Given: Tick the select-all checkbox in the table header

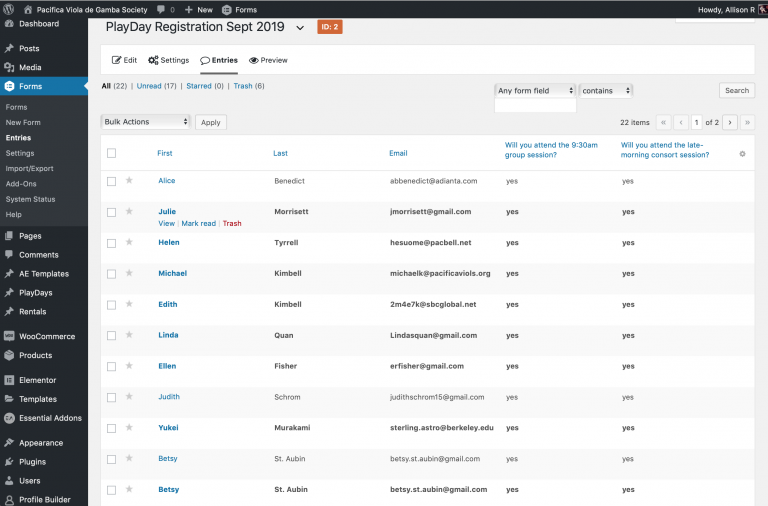Looking at the screenshot, I should pyautogui.click(x=112, y=153).
